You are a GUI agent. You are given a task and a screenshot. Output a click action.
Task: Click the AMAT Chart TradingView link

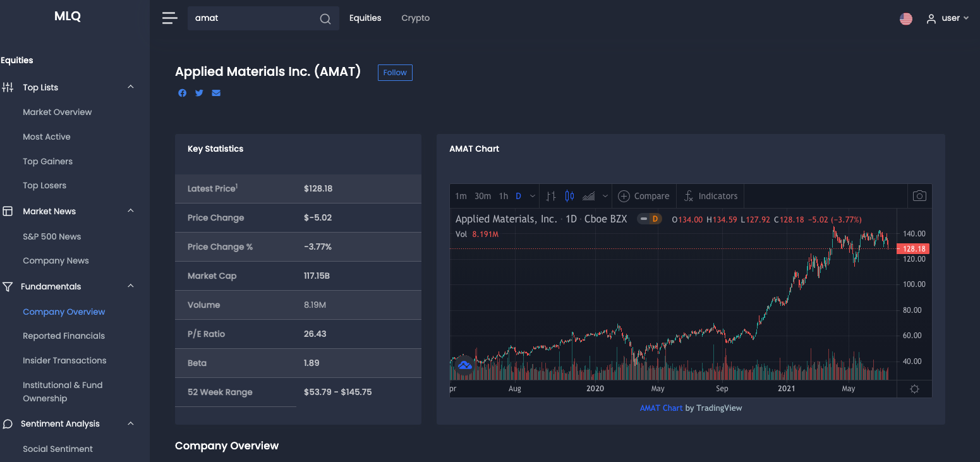tap(661, 408)
